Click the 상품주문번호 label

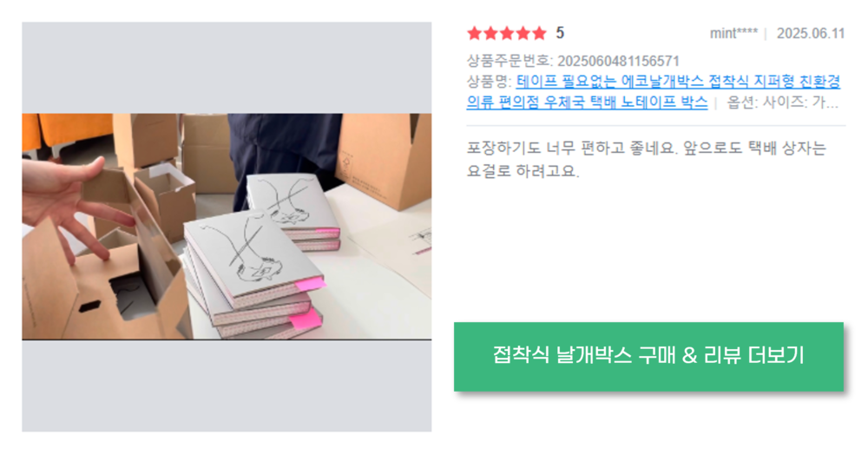click(510, 61)
